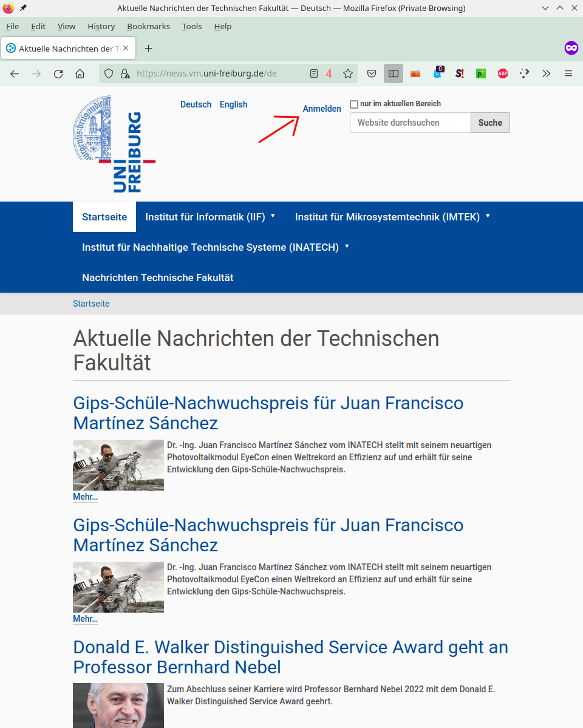This screenshot has width=583, height=728.
Task: Click the green P+ extension icon
Action: tap(481, 73)
